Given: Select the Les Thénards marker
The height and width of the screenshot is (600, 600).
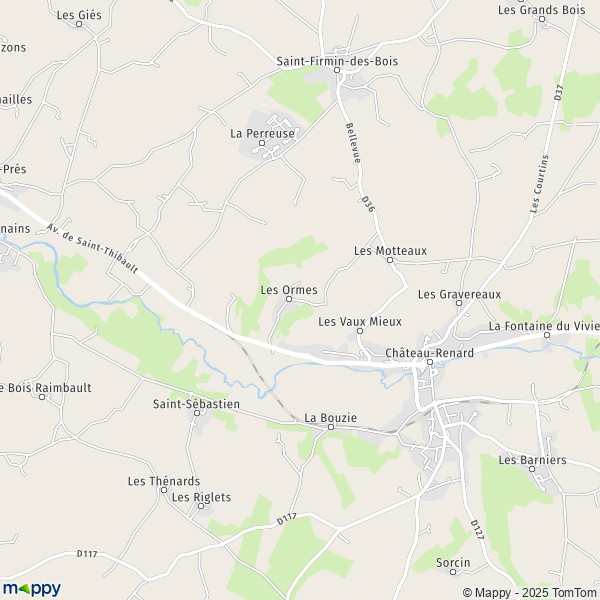Looking at the screenshot, I should pyautogui.click(x=164, y=490).
